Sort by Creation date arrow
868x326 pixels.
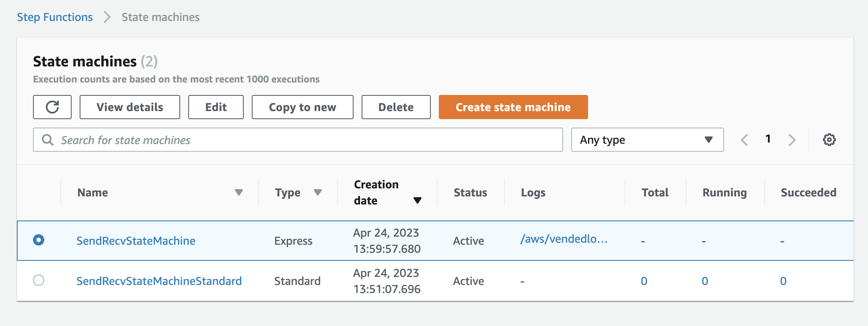click(x=418, y=200)
